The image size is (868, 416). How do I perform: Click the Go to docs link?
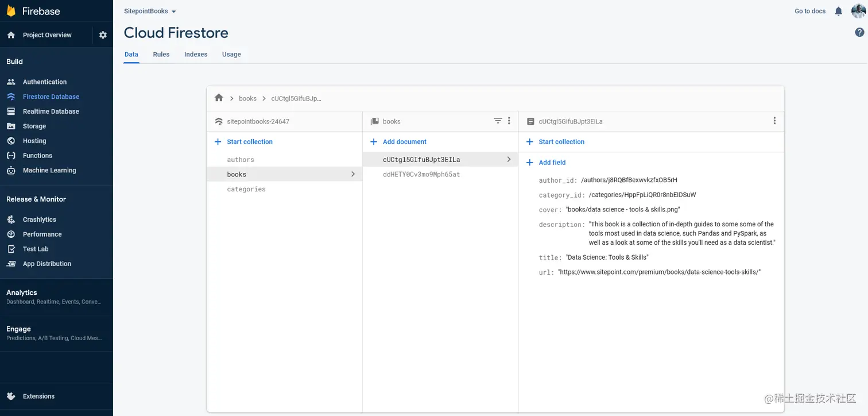809,11
